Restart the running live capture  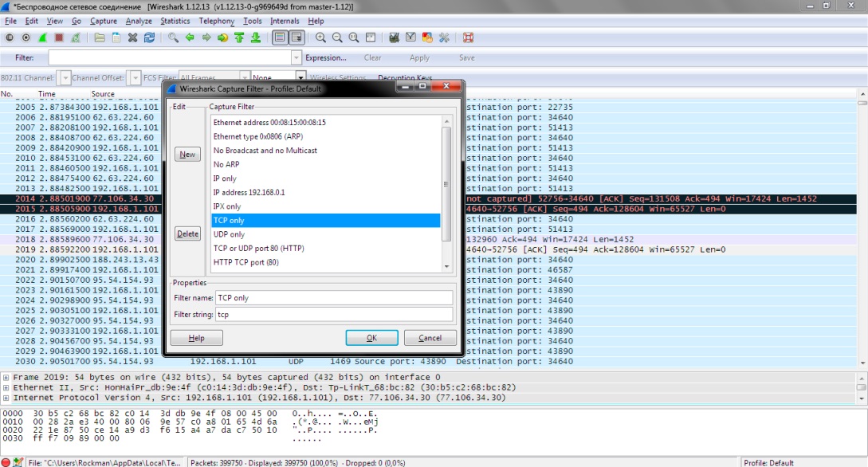point(76,37)
